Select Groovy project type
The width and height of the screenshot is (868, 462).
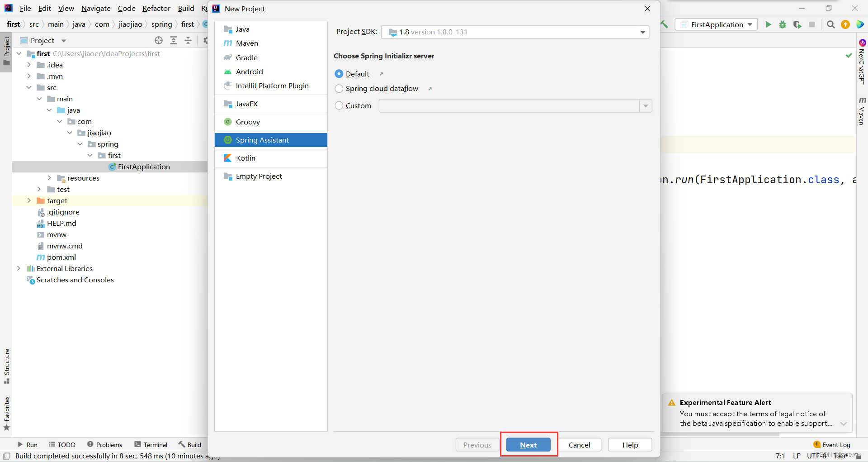271,122
